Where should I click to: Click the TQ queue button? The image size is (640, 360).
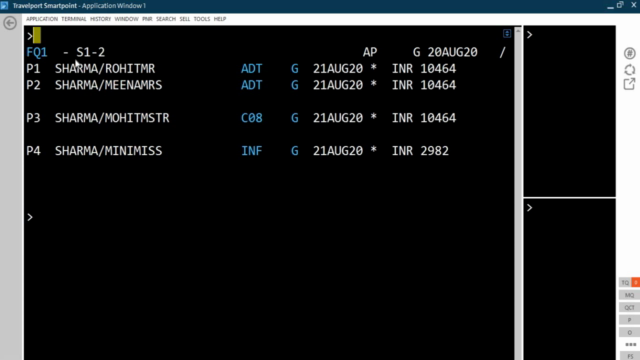point(625,282)
